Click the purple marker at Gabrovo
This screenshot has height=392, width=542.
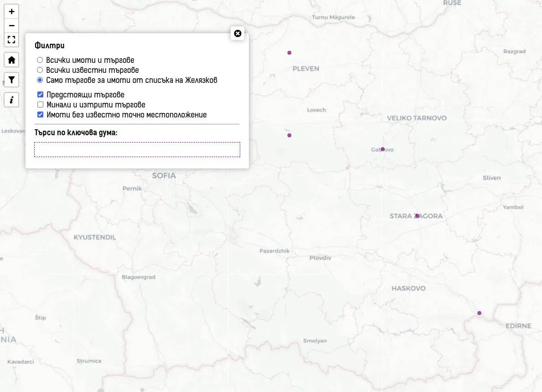tap(382, 149)
